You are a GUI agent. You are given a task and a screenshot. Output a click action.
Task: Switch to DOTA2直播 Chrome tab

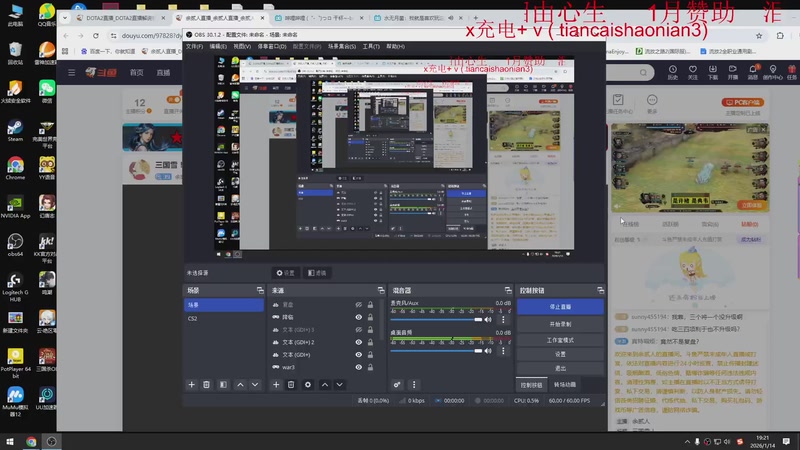pyautogui.click(x=119, y=18)
